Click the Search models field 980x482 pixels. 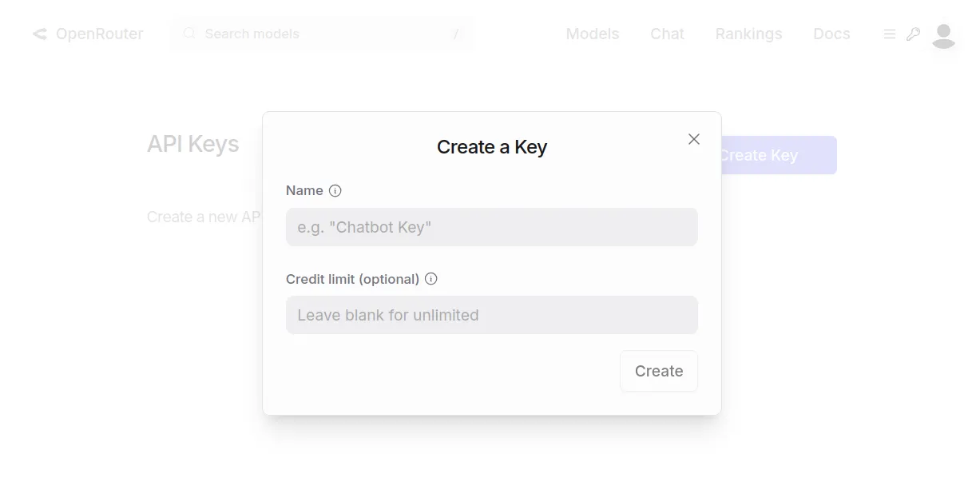point(322,34)
